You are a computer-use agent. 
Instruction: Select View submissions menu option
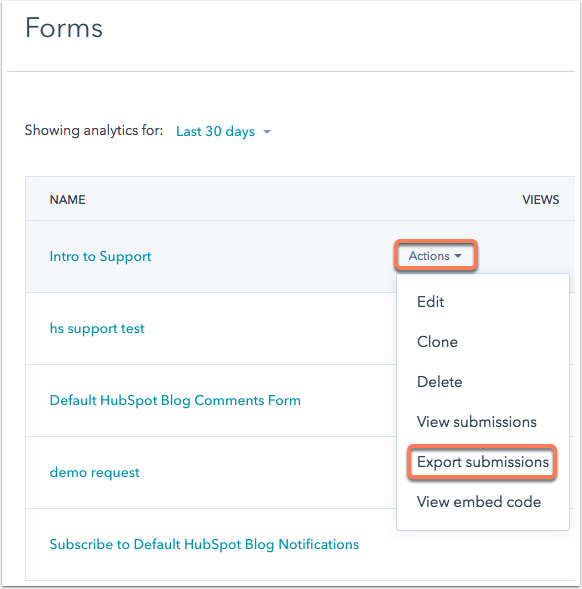(476, 422)
